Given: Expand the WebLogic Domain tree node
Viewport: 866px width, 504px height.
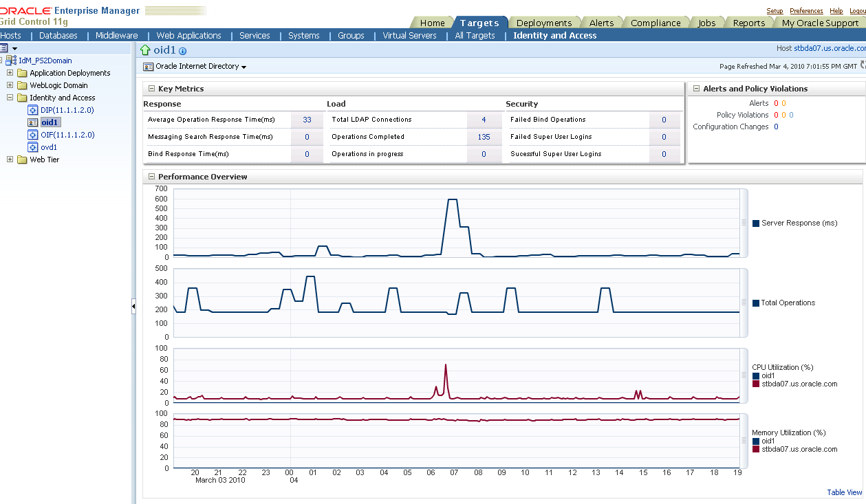Looking at the screenshot, I should tap(10, 85).
